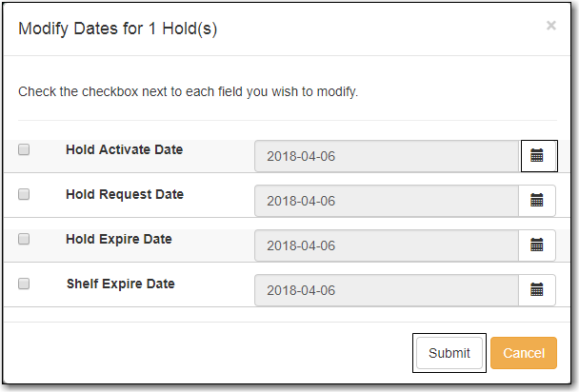Check the Hold Activate Date checkbox
This screenshot has width=579, height=392.
click(x=24, y=149)
